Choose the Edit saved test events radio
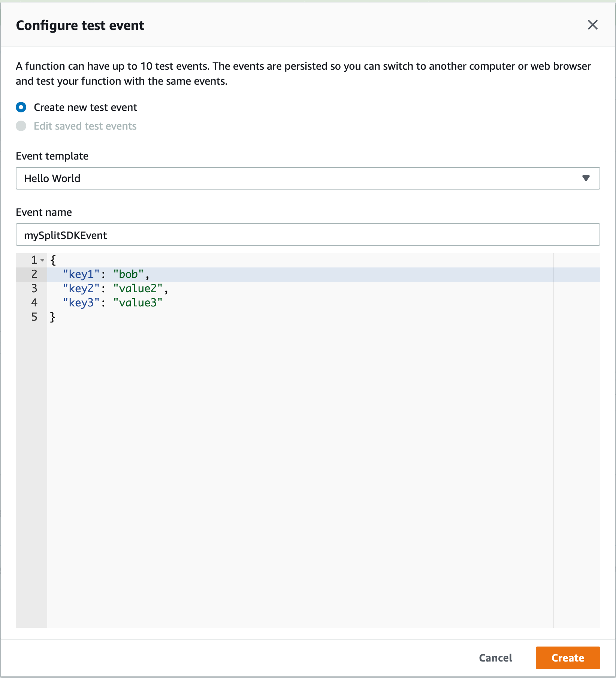Image resolution: width=616 pixels, height=678 pixels. (21, 126)
